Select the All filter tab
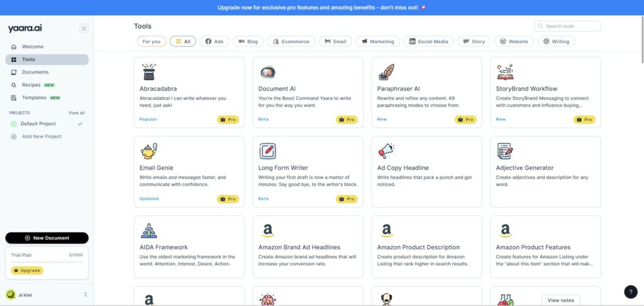 coord(183,41)
